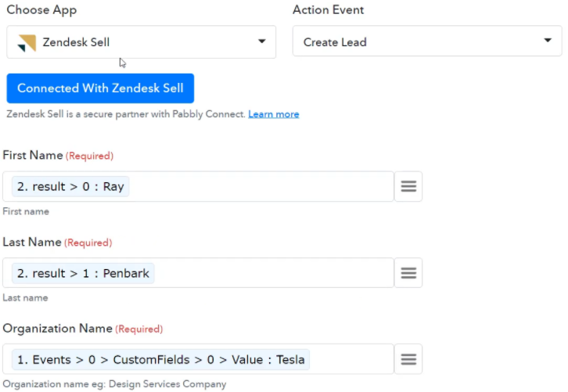The image size is (568, 392).
Task: Open hamburger menu beside Organization Name field
Action: tap(408, 359)
